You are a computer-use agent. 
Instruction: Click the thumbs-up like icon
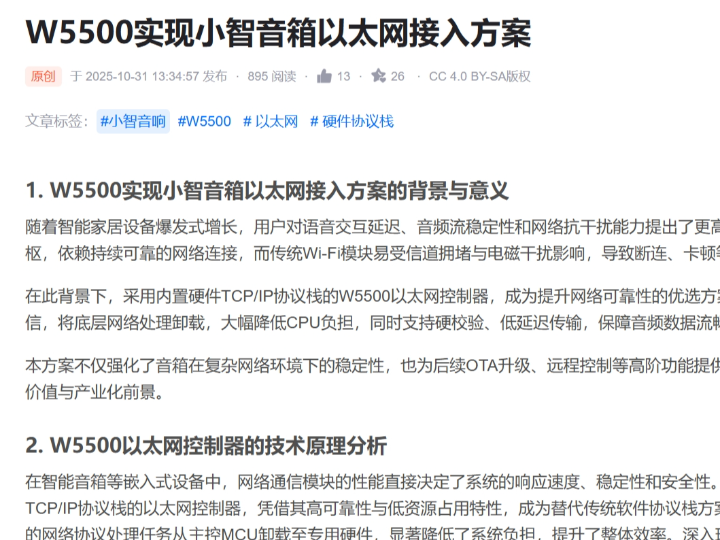pos(324,76)
